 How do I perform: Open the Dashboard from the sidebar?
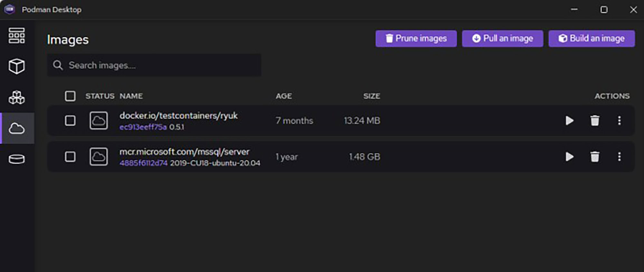(17, 35)
